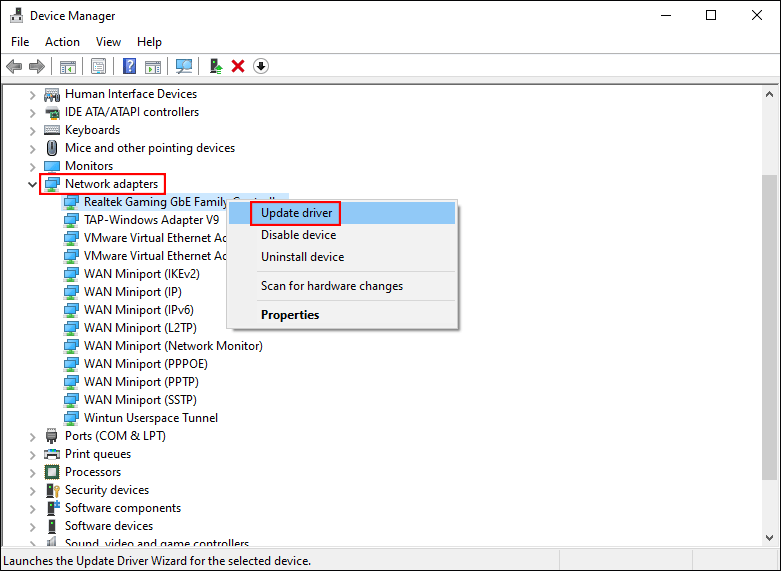
Task: Choose Uninstall device in context menu
Action: [342, 257]
